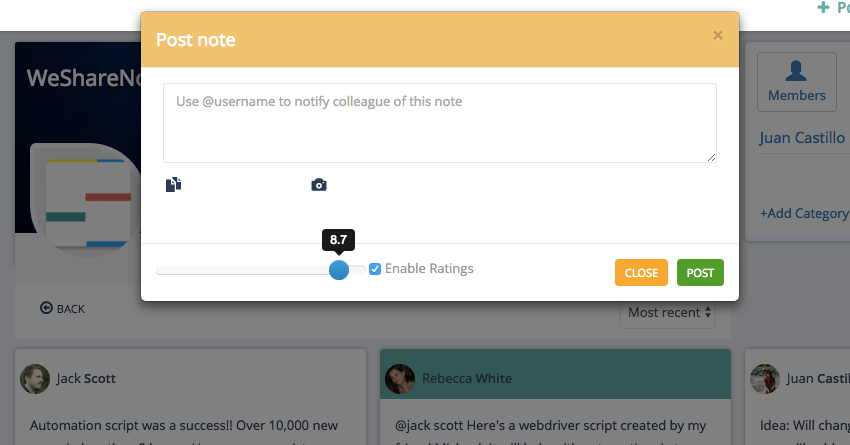Image resolution: width=850 pixels, height=445 pixels.
Task: Click the orange CLOSE button
Action: click(641, 273)
